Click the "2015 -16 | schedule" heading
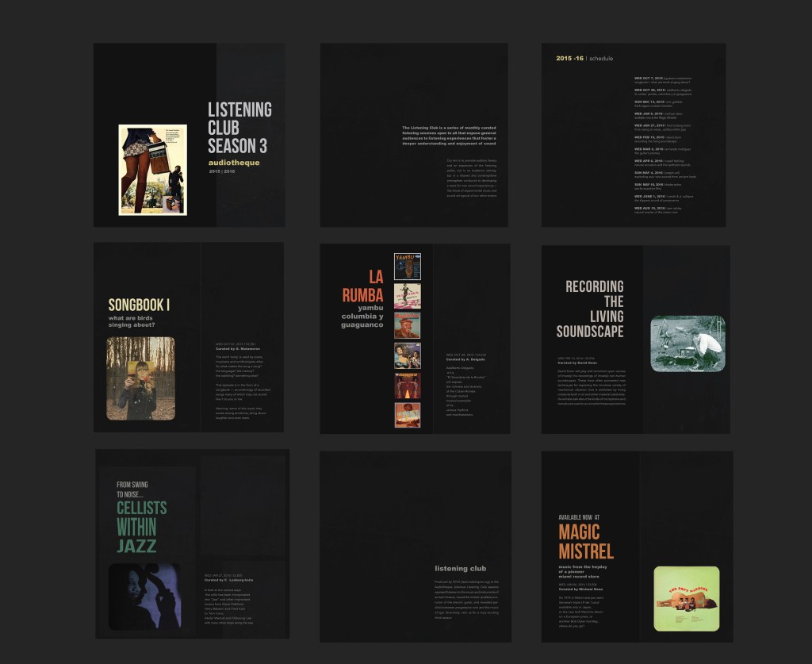This screenshot has height=664, width=812. tap(584, 59)
